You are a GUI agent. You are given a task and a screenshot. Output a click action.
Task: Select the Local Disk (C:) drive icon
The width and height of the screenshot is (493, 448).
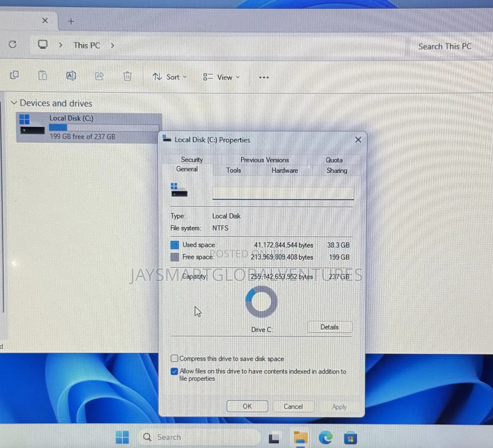pyautogui.click(x=32, y=124)
